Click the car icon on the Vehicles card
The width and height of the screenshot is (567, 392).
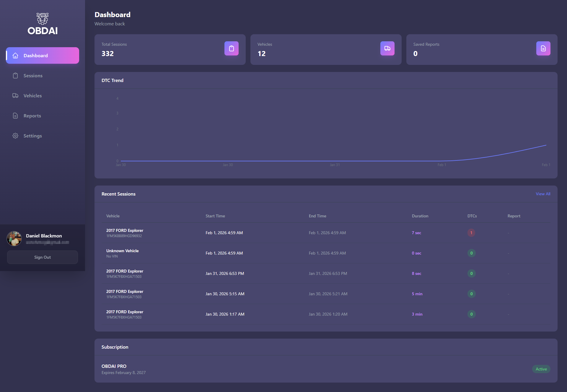click(x=387, y=48)
